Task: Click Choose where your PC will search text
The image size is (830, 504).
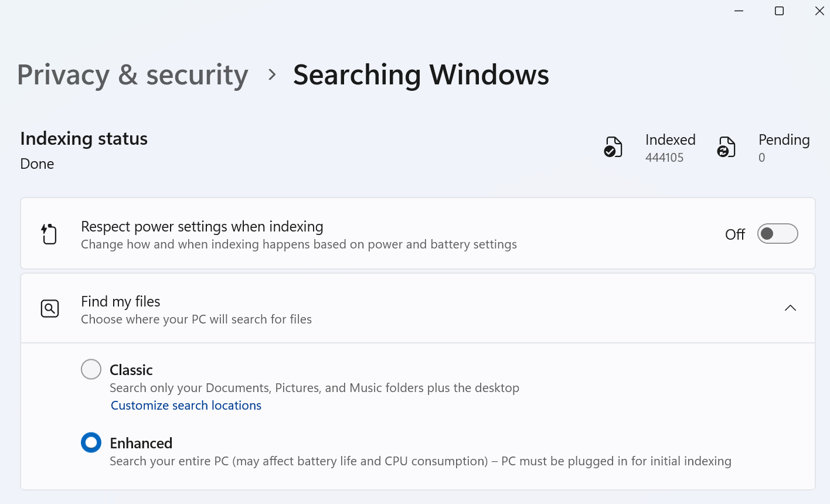Action: [x=196, y=319]
